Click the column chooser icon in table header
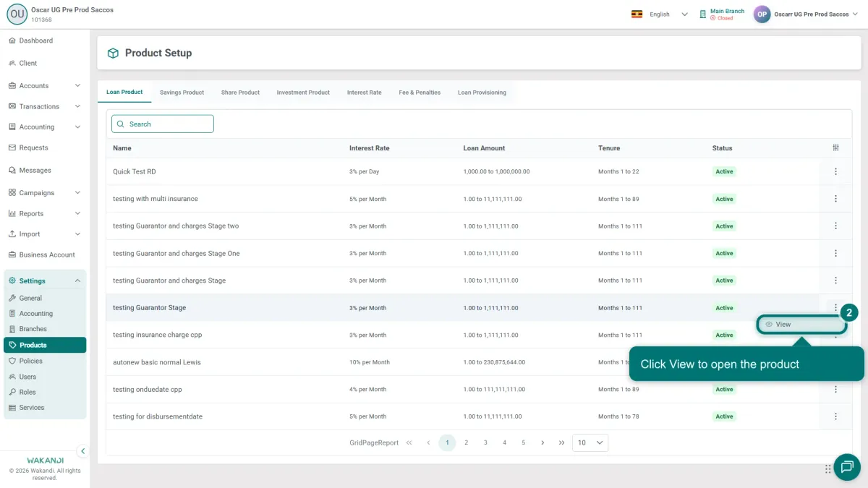Image resolution: width=868 pixels, height=488 pixels. (835, 148)
